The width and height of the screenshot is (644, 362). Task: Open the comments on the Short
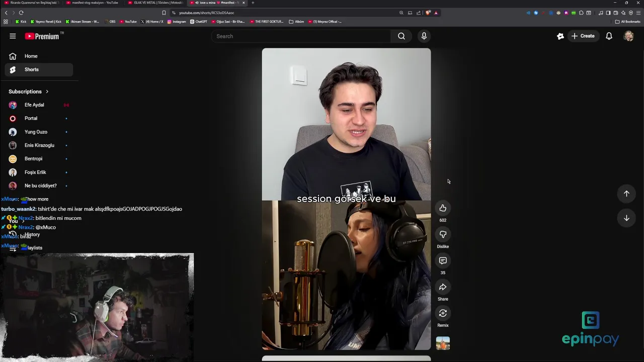tap(443, 260)
